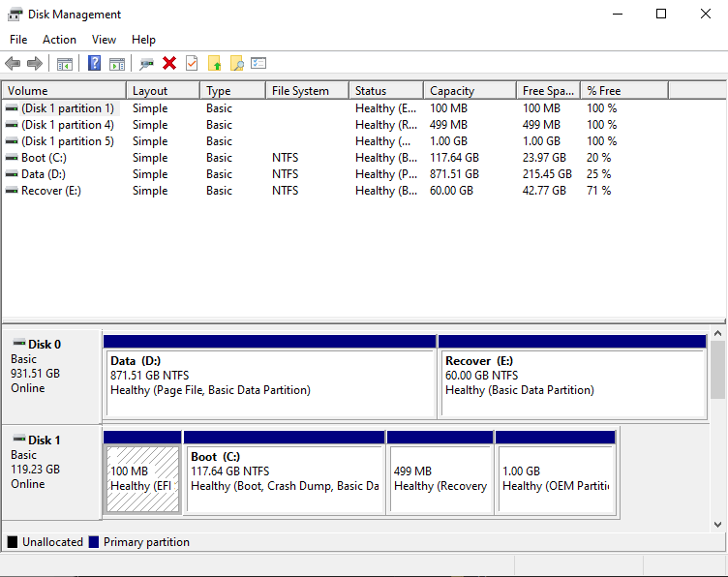This screenshot has width=728, height=577.
Task: Click the Connect/Rescan disk toolbar icon
Action: coord(147,63)
